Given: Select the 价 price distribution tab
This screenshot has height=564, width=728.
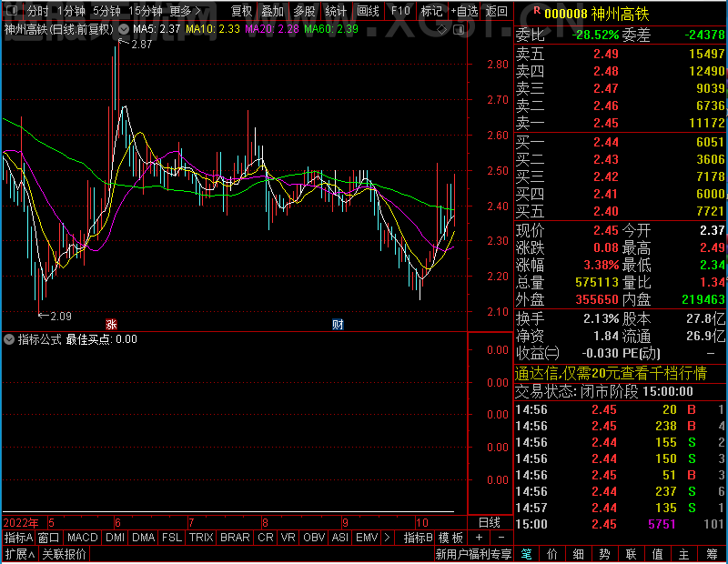Looking at the screenshot, I should [x=552, y=554].
